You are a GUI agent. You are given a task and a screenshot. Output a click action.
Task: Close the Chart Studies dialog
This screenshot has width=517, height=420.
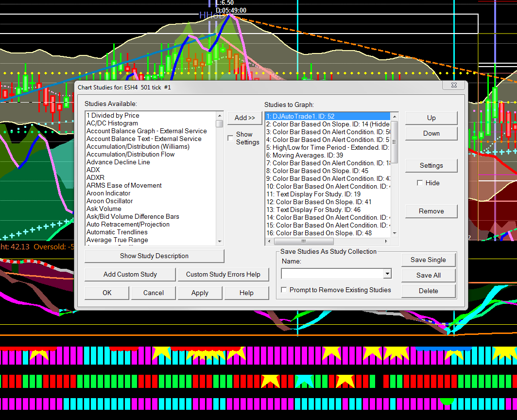pos(453,85)
